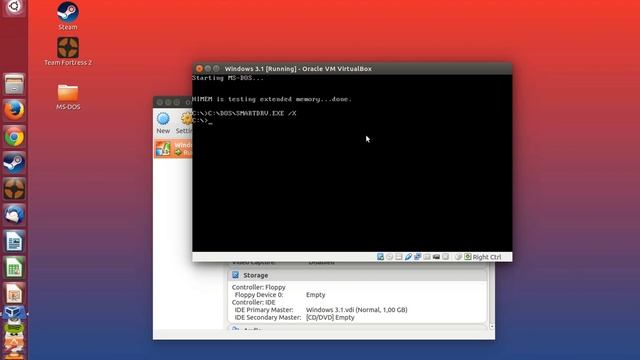Image resolution: width=640 pixels, height=360 pixels.
Task: Click the 'IDE Primary Master:' label
Action: (x=264, y=310)
